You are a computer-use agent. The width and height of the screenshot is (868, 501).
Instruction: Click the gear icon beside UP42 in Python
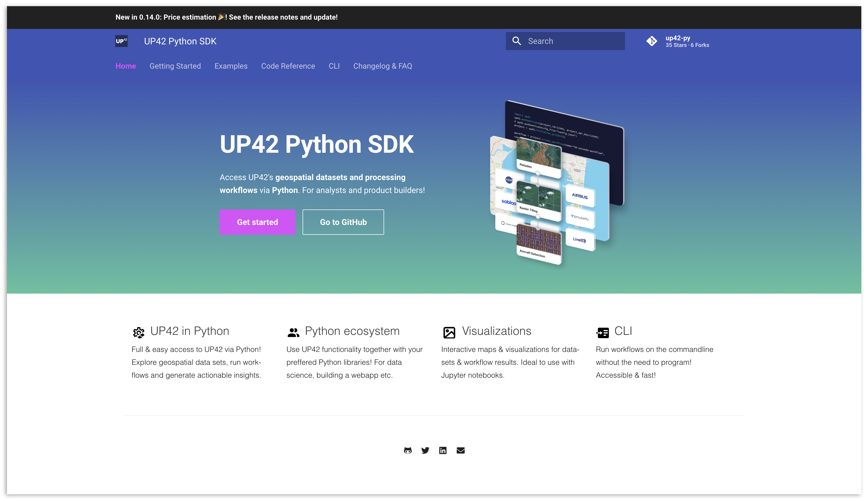coord(139,332)
